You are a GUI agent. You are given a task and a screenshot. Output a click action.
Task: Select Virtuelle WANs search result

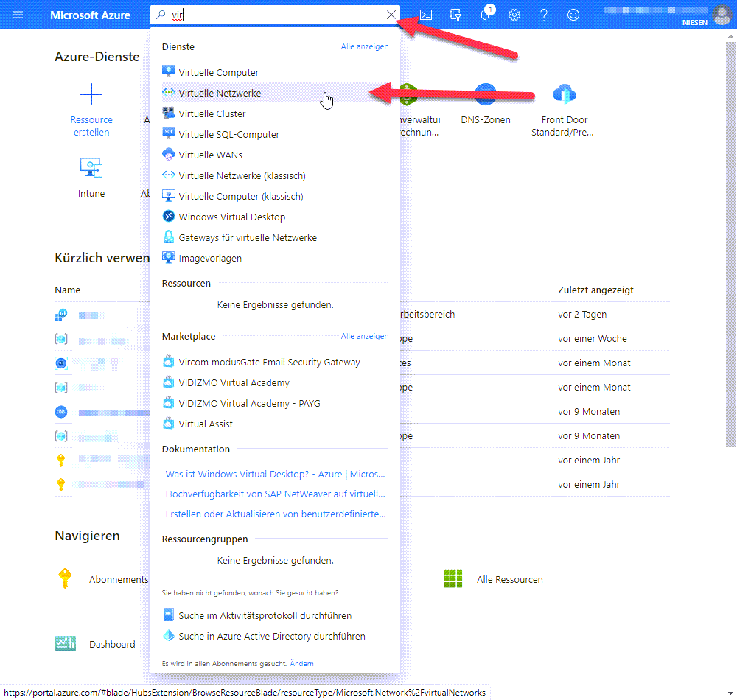click(x=275, y=155)
